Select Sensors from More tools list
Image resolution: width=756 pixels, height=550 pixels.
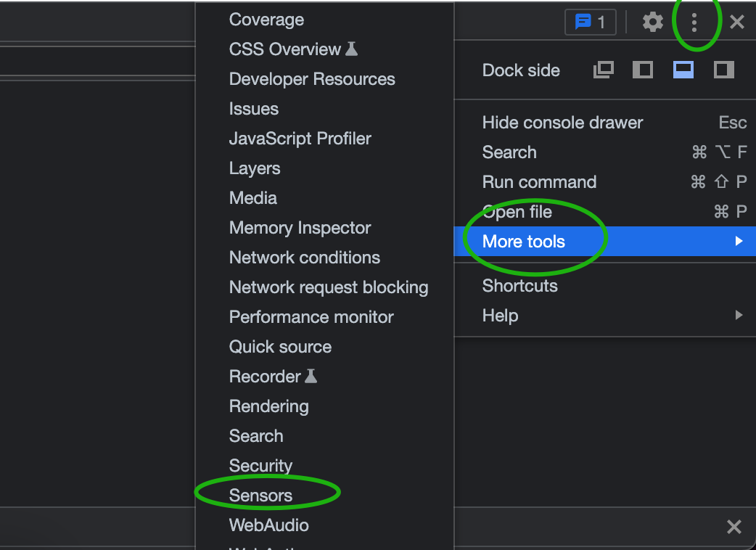click(260, 496)
